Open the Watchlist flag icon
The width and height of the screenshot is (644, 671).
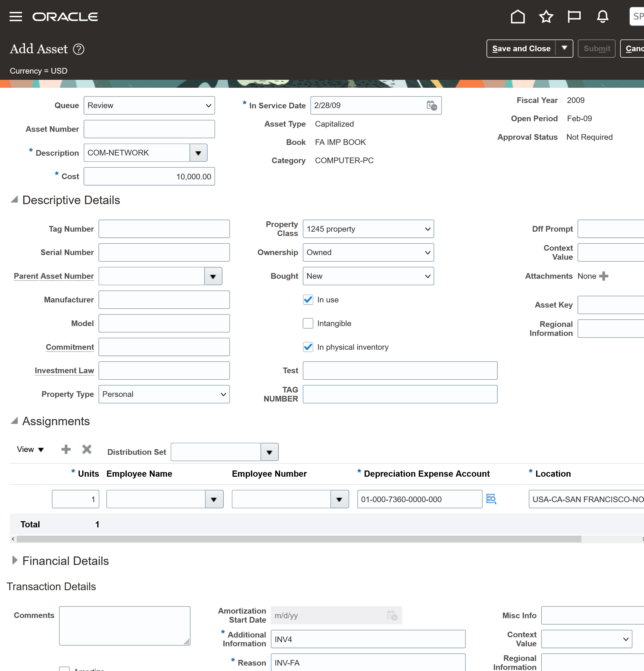coord(574,16)
